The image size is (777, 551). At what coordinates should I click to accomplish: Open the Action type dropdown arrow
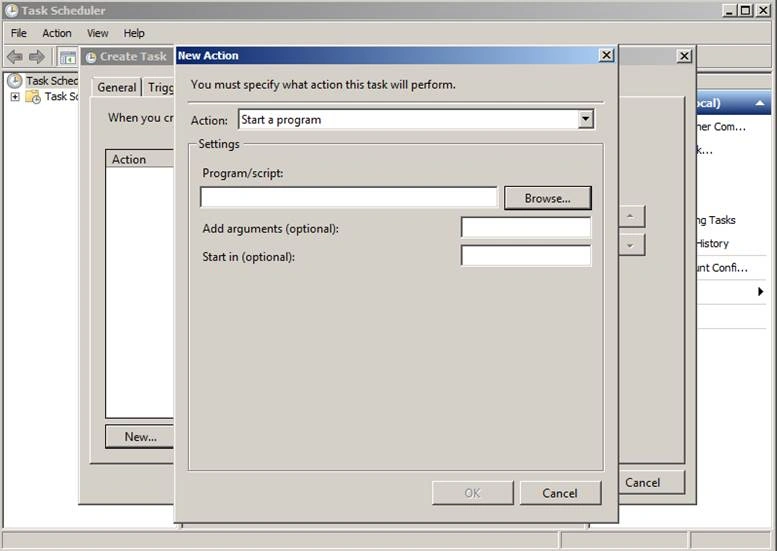click(586, 119)
